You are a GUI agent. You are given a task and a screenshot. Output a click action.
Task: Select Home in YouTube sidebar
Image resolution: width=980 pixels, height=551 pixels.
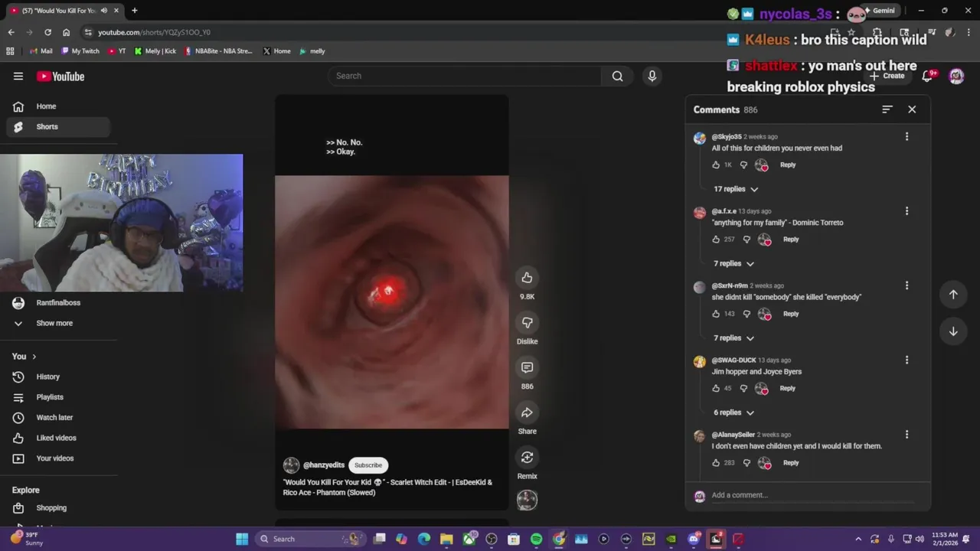point(58,106)
